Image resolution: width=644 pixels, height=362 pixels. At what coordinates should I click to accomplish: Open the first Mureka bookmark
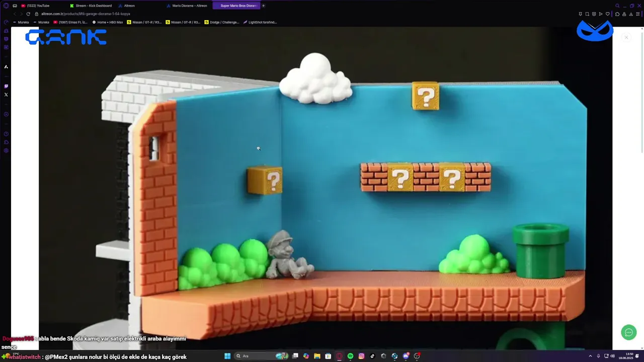click(21, 22)
